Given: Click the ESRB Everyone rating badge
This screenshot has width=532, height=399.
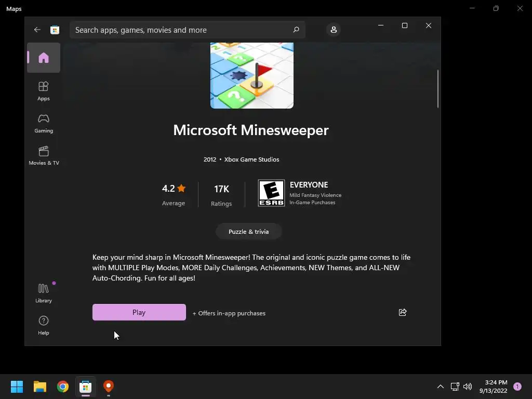Looking at the screenshot, I should pos(271,193).
